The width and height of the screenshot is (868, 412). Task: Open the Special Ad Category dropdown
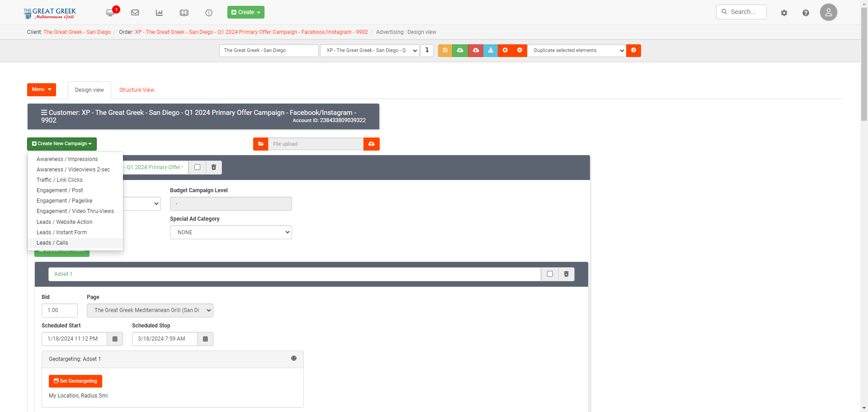pos(231,232)
